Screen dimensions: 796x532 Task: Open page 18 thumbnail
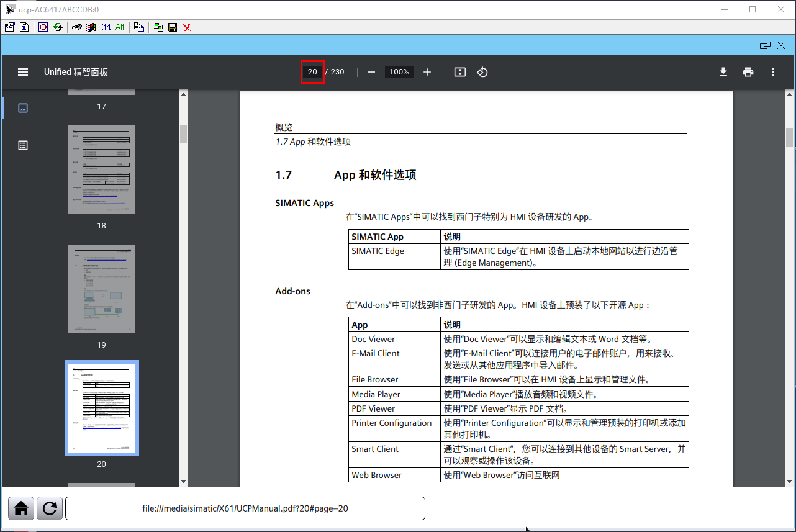[102, 169]
